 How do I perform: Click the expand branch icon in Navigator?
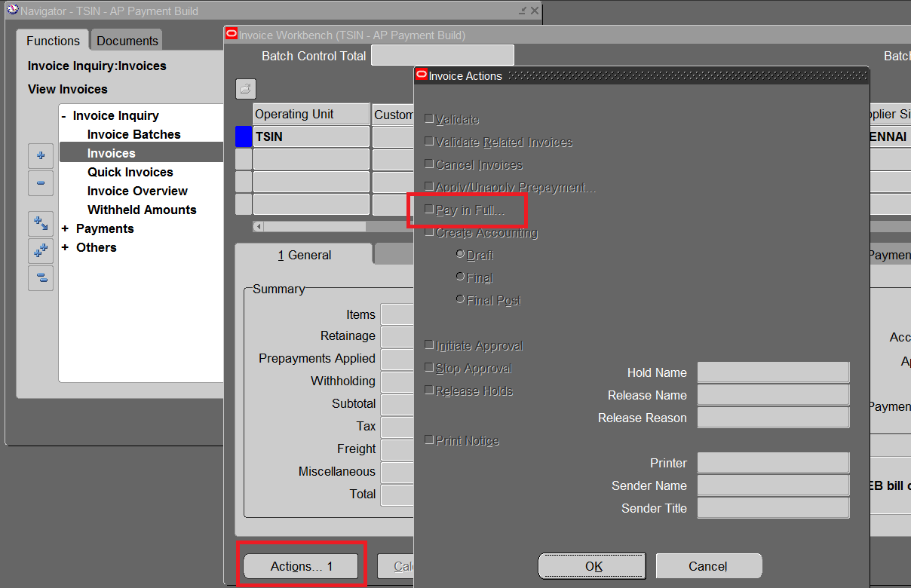click(41, 223)
